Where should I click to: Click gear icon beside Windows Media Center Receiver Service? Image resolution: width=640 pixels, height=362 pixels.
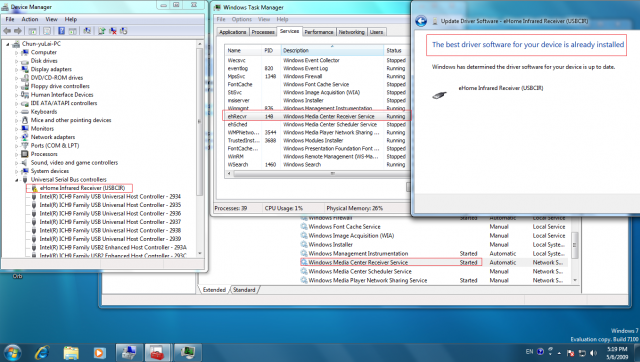304,262
